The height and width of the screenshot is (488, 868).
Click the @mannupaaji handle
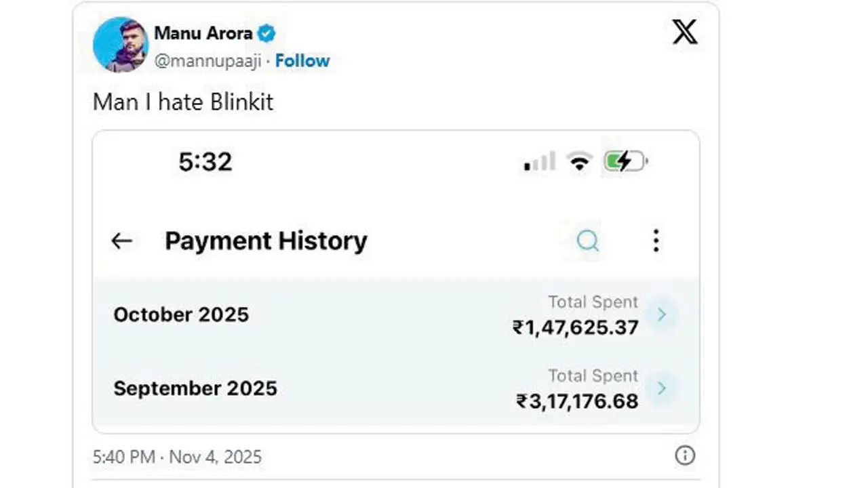tap(208, 60)
